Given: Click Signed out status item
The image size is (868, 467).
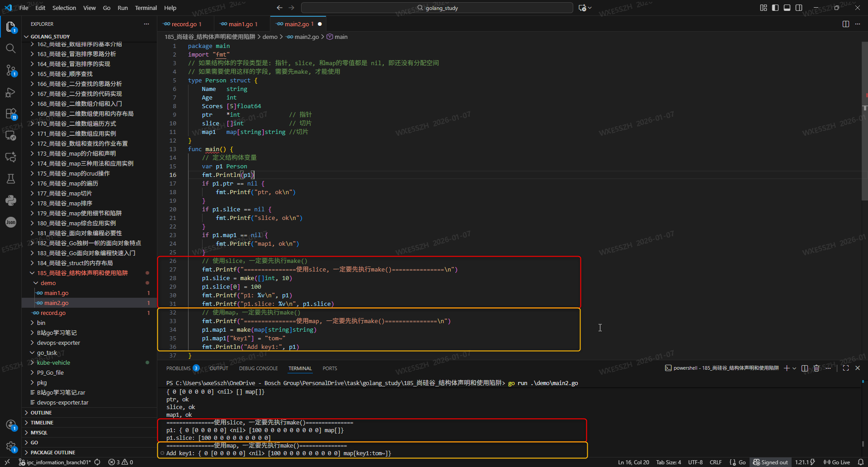Looking at the screenshot, I should click(x=771, y=462).
